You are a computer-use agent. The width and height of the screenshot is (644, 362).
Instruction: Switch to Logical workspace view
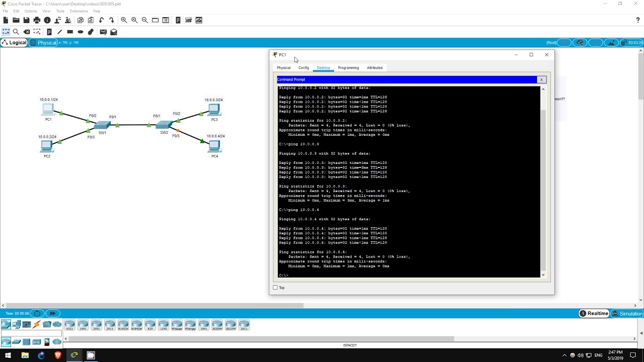point(14,43)
